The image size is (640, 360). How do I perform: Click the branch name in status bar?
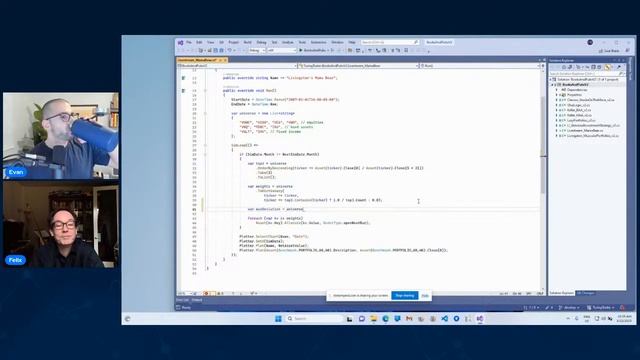point(569,307)
